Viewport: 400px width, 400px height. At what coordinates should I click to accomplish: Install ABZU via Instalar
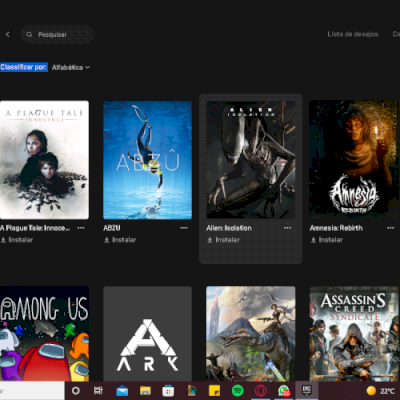[x=120, y=240]
